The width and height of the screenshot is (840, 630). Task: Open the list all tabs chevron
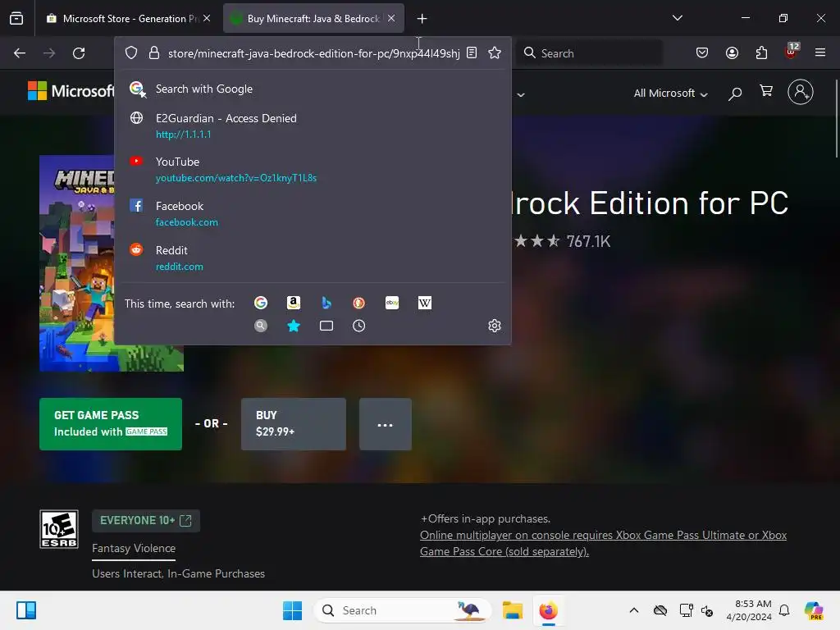pos(677,18)
